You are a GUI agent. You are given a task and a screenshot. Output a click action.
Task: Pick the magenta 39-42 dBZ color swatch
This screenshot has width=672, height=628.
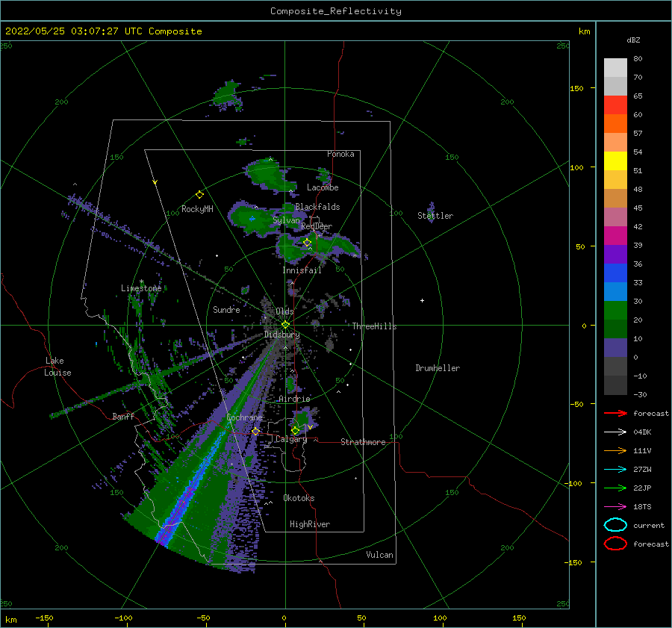click(x=615, y=236)
